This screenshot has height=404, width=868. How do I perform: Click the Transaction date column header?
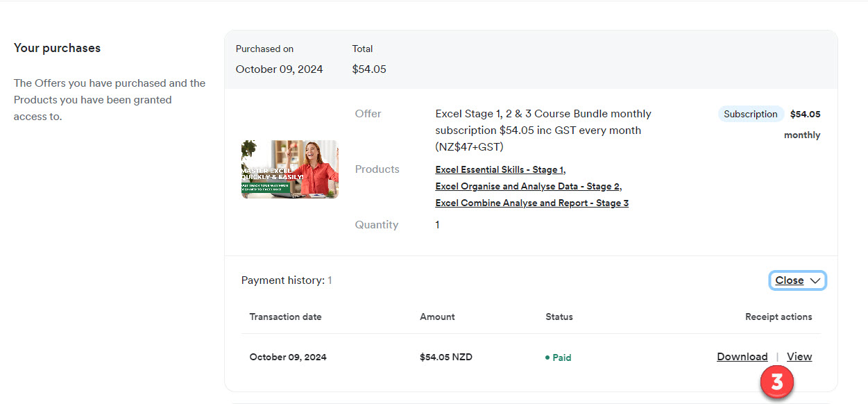click(x=285, y=317)
